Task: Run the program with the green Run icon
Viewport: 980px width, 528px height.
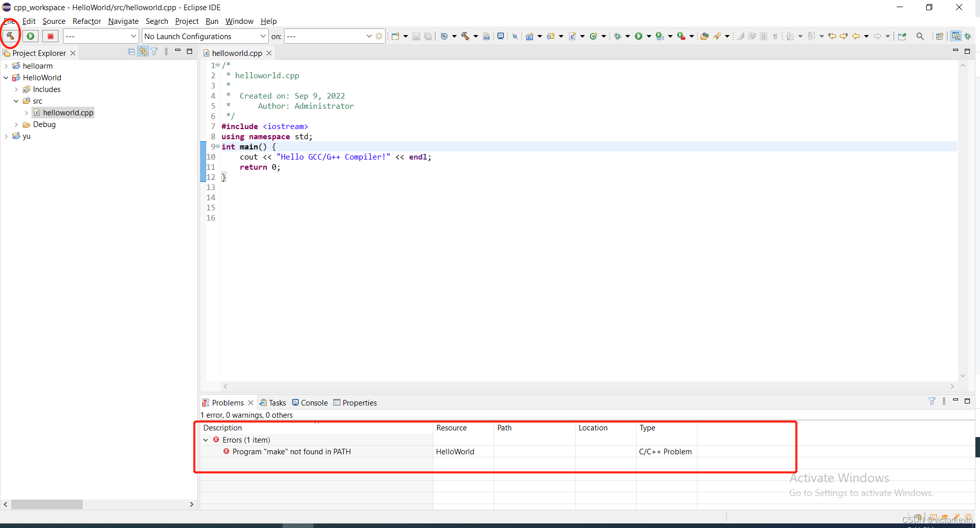Action: [30, 36]
